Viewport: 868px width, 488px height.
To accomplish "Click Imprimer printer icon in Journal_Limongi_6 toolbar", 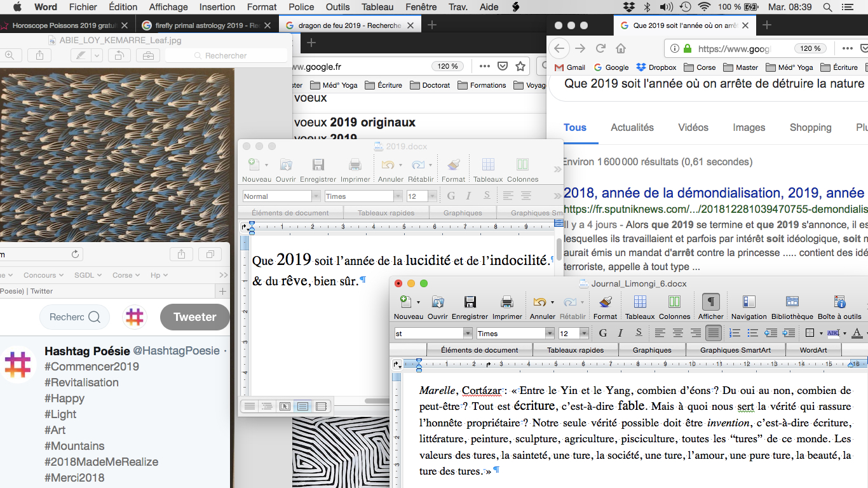I will 507,302.
